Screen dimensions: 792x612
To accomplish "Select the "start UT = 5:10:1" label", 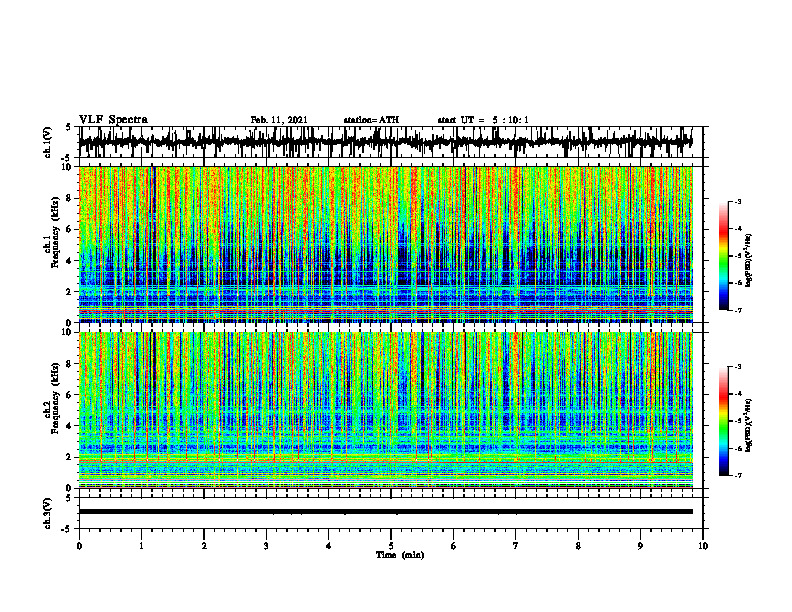I will tap(483, 120).
